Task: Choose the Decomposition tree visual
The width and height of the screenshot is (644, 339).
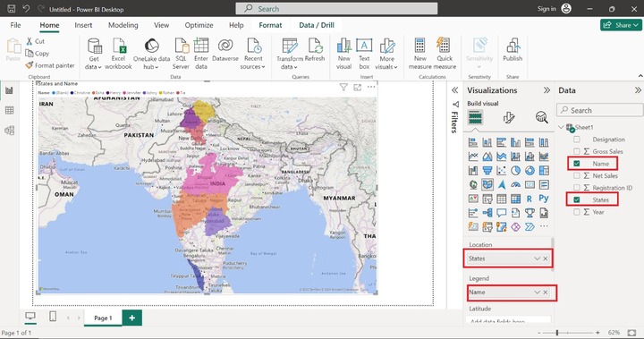Action: point(487,213)
